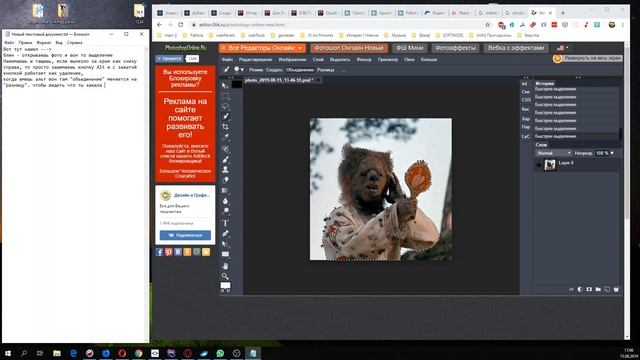Select the Brush tool
The width and height of the screenshot is (640, 360).
(225, 159)
